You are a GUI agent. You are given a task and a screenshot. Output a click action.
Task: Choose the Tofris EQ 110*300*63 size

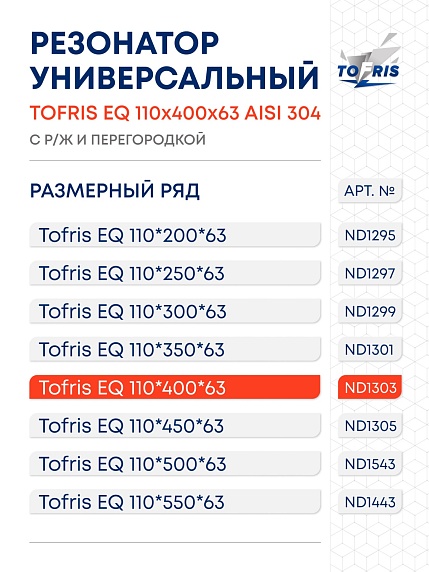(175, 311)
